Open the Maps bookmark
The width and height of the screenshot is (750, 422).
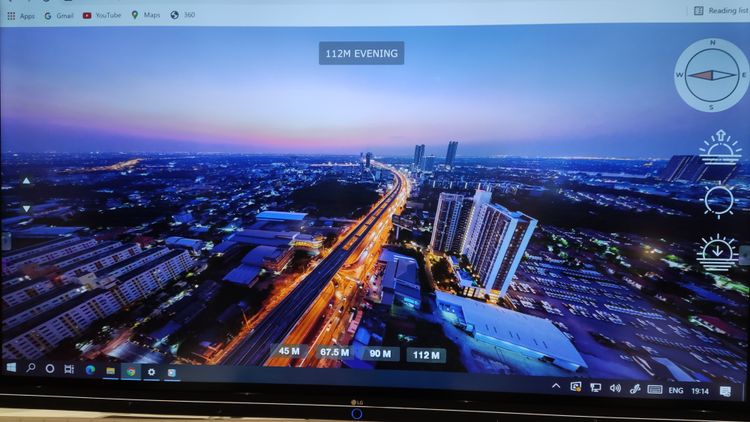(x=146, y=15)
